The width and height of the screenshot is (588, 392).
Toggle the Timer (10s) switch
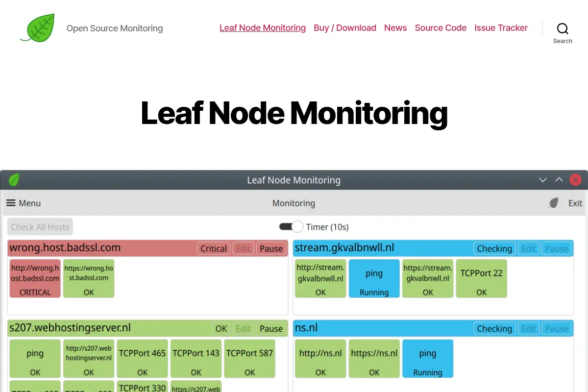click(291, 226)
